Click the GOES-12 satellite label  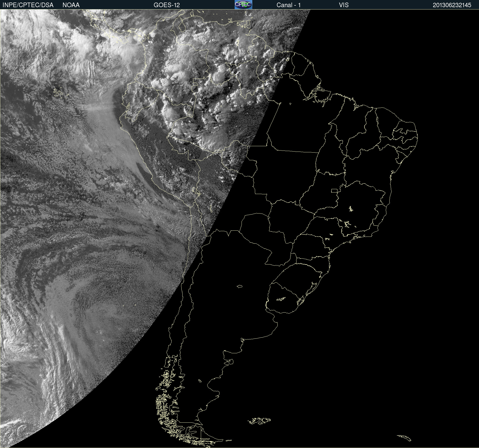point(167,5)
